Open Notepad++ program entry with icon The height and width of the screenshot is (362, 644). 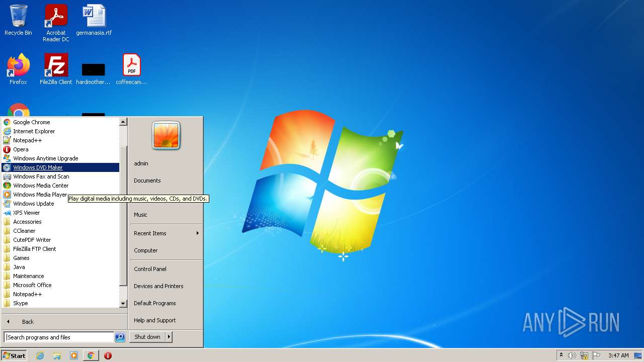[x=60, y=140]
